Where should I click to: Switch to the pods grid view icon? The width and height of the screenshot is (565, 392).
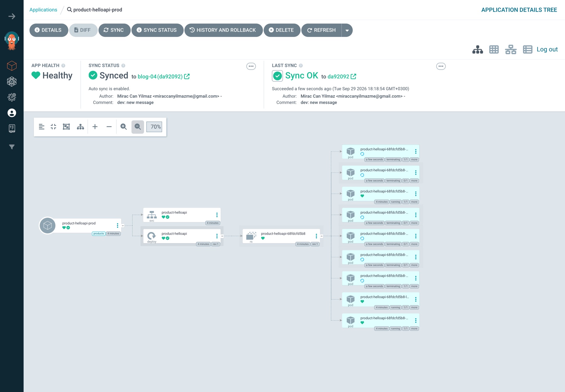(494, 50)
